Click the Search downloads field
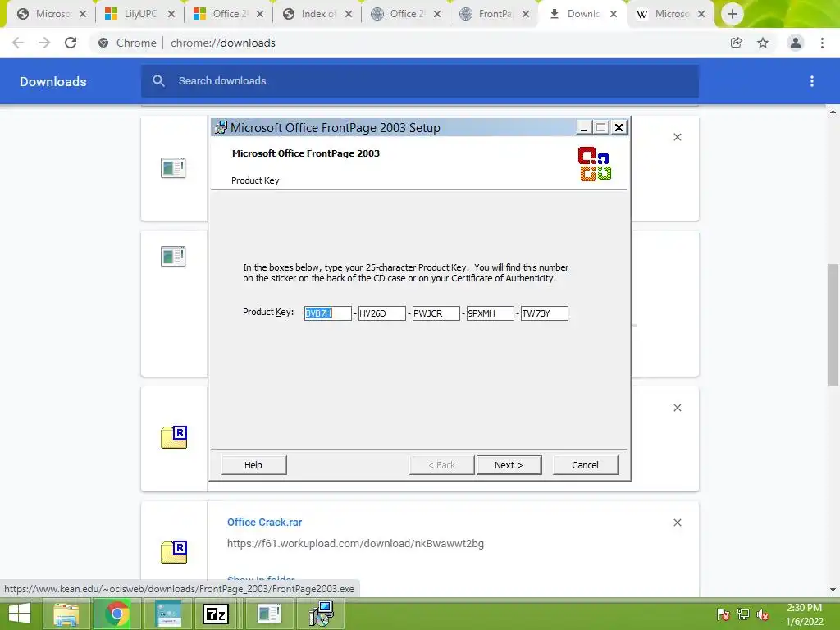 click(x=420, y=81)
